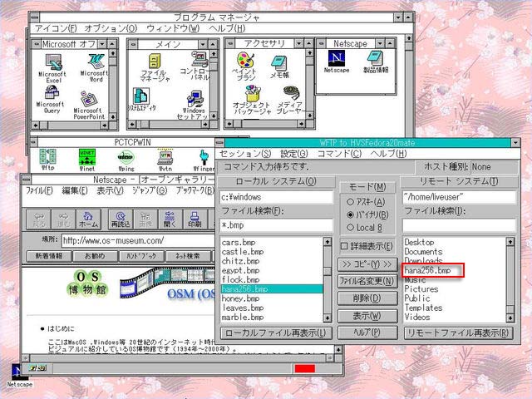The height and width of the screenshot is (399, 532).
Task: Open the アイコン(F) menu in Program Manager
Action: 56,28
